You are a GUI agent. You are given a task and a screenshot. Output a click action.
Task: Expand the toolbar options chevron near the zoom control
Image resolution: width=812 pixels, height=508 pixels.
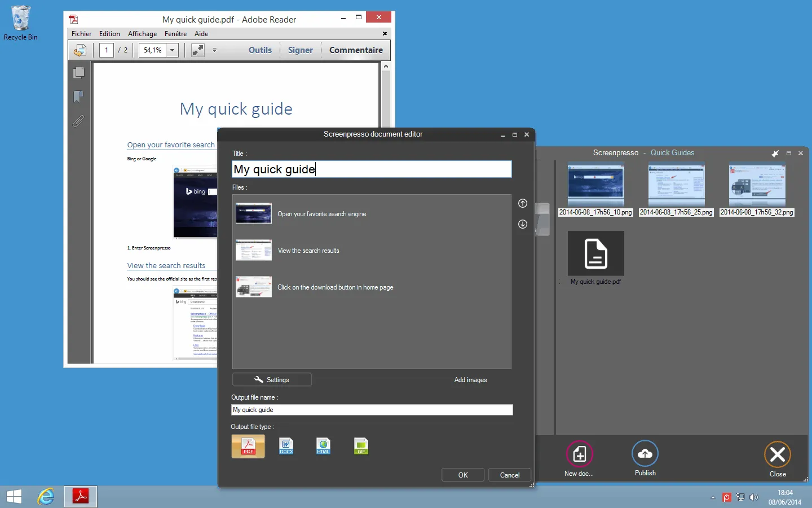tap(215, 50)
